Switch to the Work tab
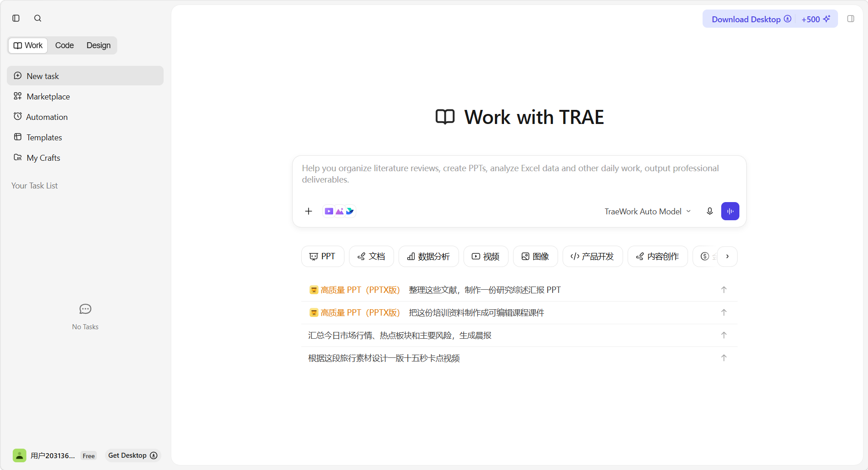This screenshot has width=868, height=470. (x=28, y=45)
